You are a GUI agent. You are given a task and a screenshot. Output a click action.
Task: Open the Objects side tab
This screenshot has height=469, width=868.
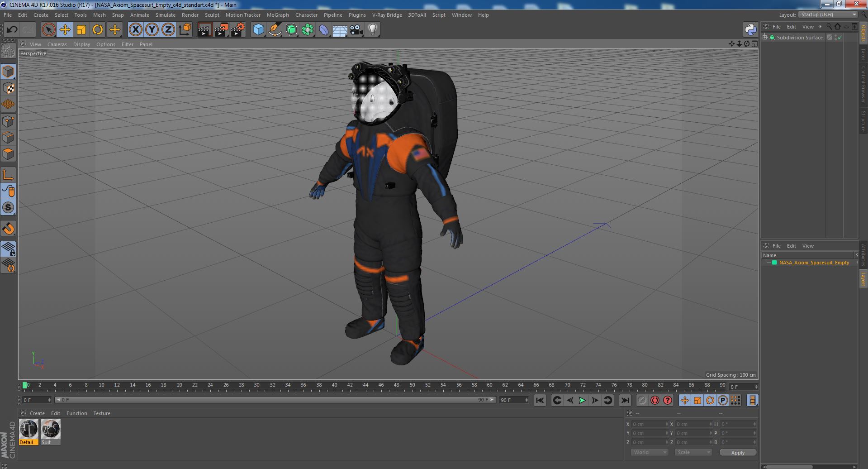point(863,33)
